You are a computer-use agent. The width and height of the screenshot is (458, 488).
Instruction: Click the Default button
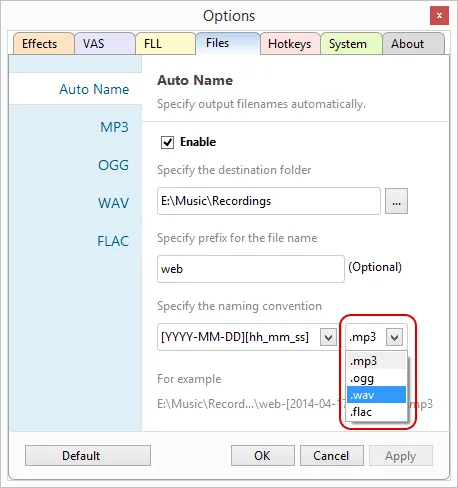point(88,456)
